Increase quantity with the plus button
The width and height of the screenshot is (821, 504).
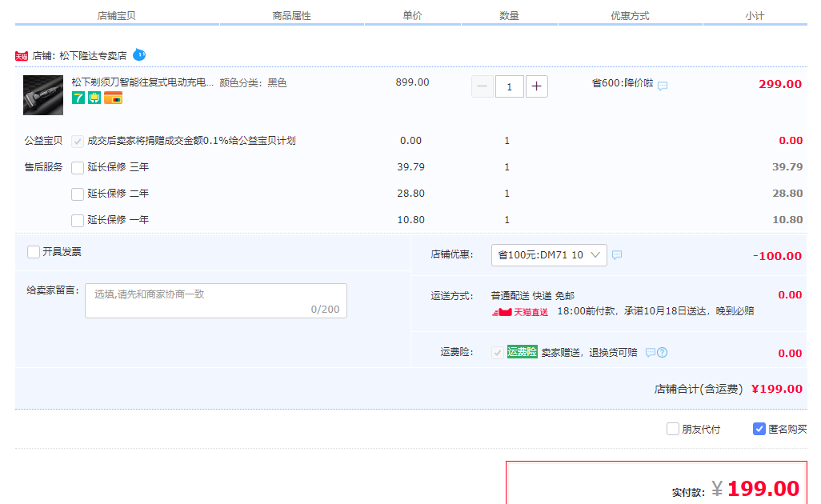click(x=537, y=86)
